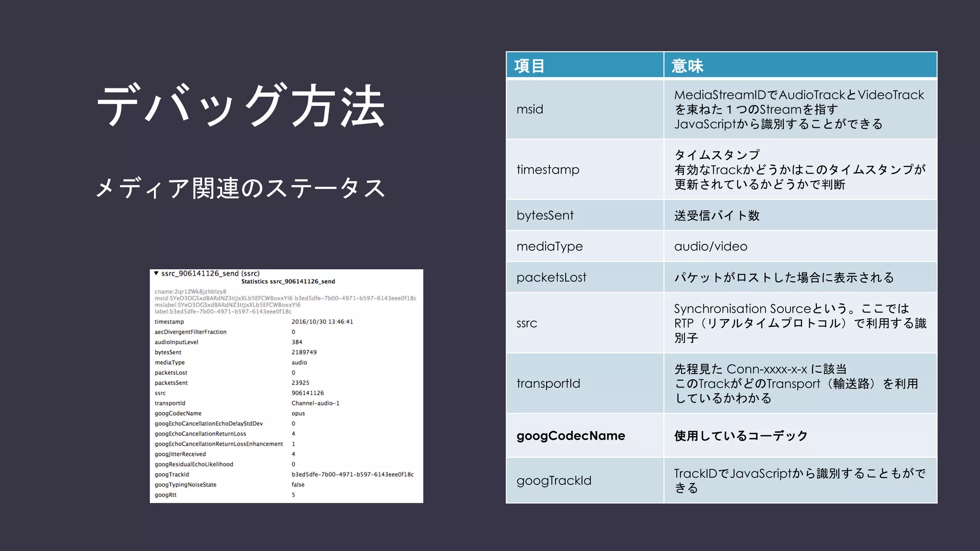The height and width of the screenshot is (551, 980).
Task: Click the '送受信バイト数' cell
Action: [800, 215]
